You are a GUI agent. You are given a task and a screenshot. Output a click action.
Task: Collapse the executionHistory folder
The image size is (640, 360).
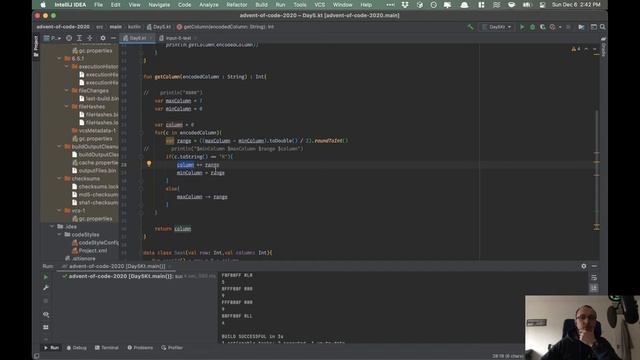click(67, 67)
